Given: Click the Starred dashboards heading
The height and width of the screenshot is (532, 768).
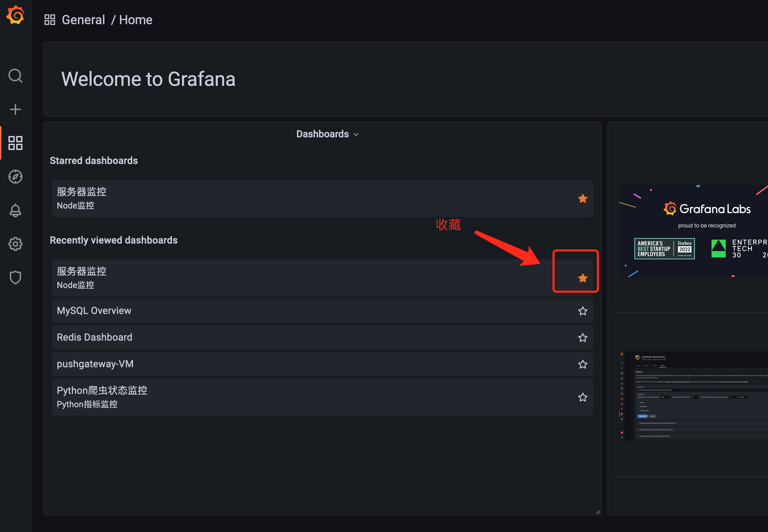Looking at the screenshot, I should click(94, 161).
